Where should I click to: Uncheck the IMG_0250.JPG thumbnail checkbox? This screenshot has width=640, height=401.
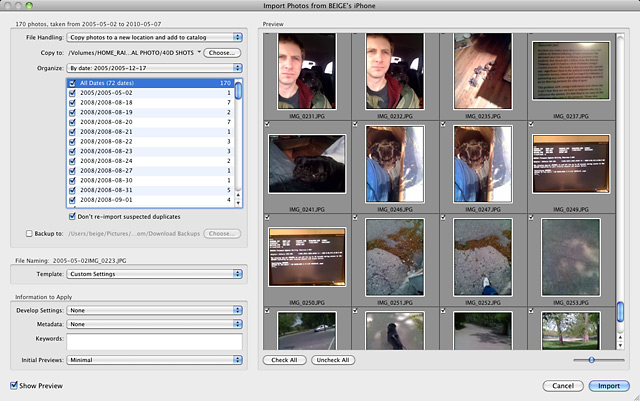pyautogui.click(x=267, y=217)
